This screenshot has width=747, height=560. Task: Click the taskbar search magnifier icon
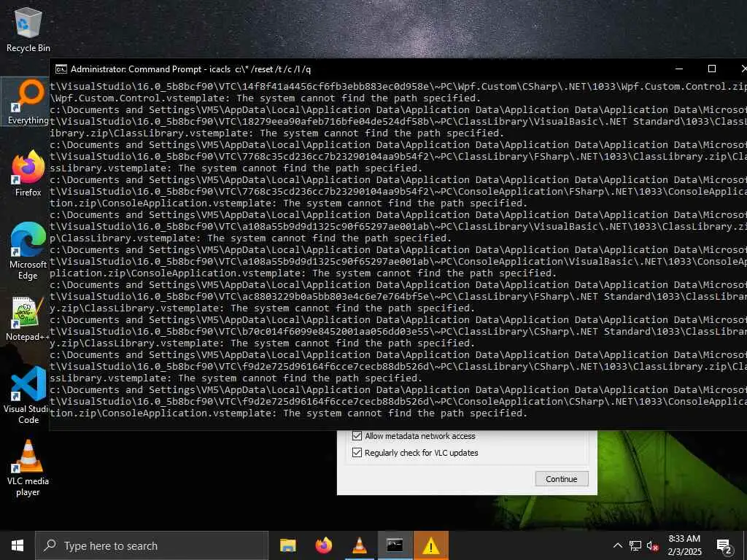point(50,545)
